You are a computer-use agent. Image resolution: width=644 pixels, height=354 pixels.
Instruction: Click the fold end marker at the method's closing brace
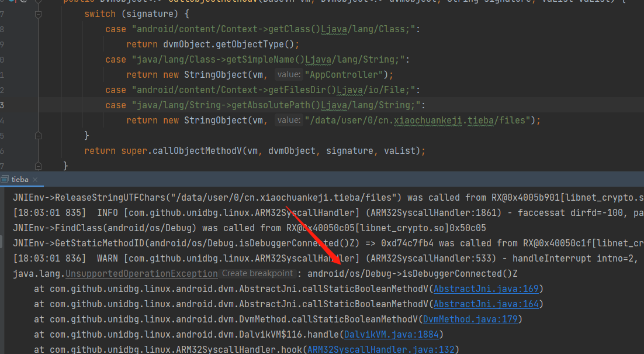(38, 166)
